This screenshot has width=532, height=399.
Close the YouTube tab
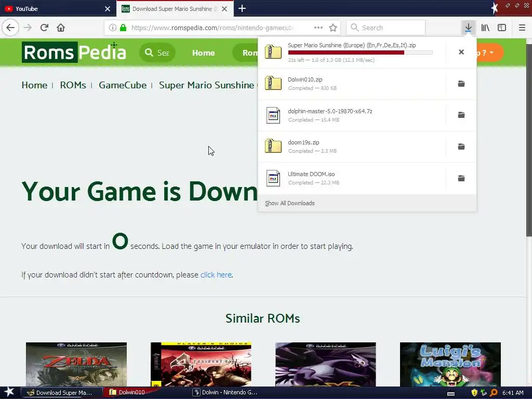[108, 9]
